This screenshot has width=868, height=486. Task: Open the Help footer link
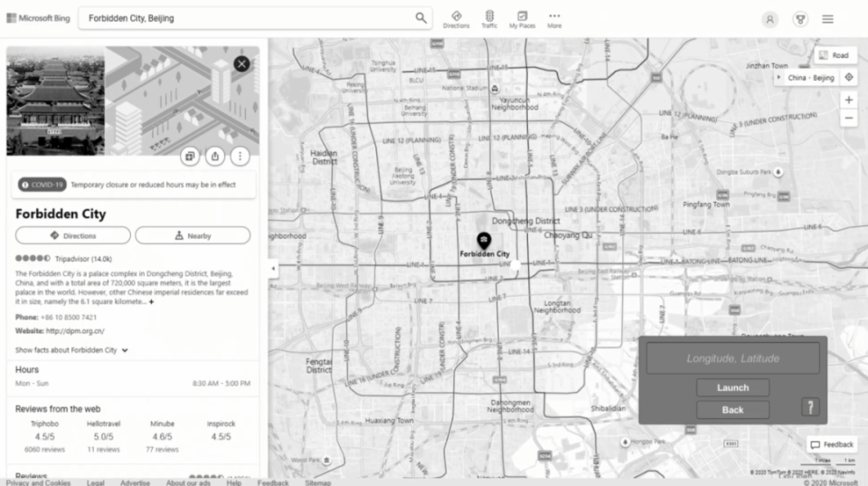point(233,482)
